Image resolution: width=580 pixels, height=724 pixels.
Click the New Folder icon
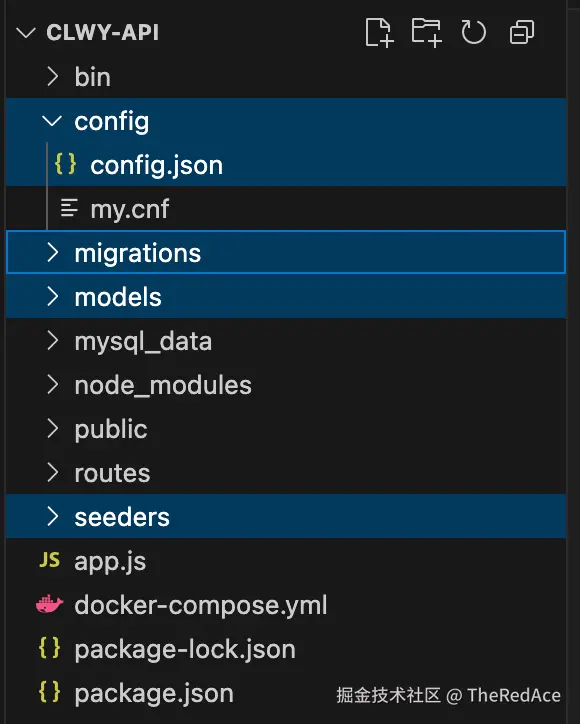click(x=426, y=32)
